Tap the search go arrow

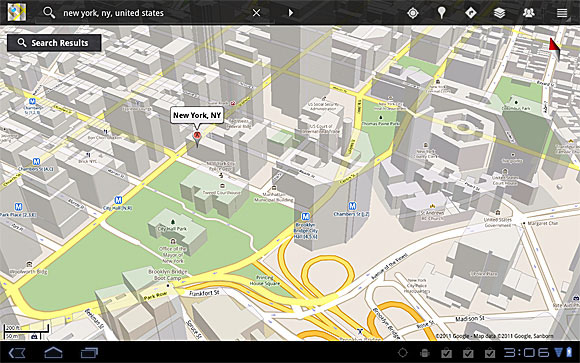click(x=291, y=13)
